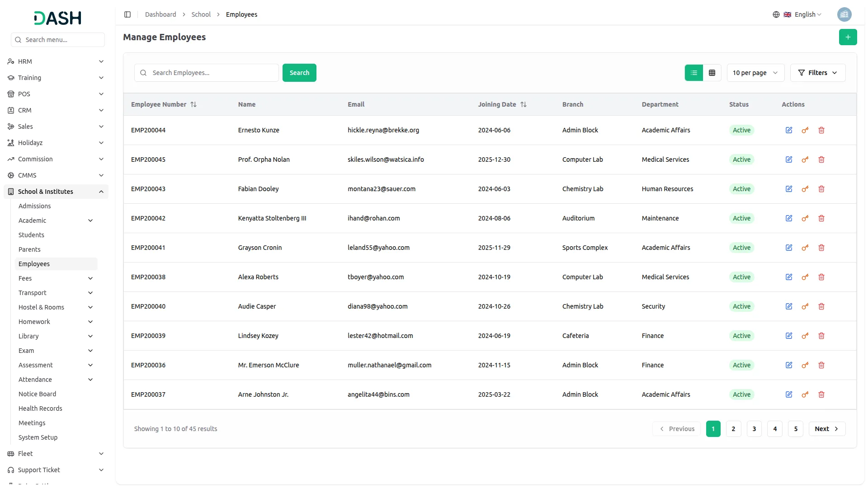Open the English language selector

click(x=802, y=14)
